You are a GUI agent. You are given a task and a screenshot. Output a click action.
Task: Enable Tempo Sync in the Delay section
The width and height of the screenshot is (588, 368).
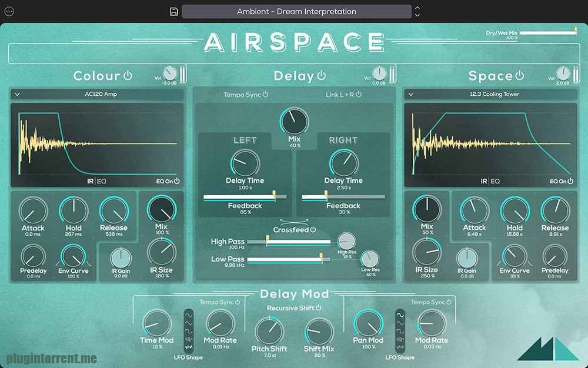[266, 94]
